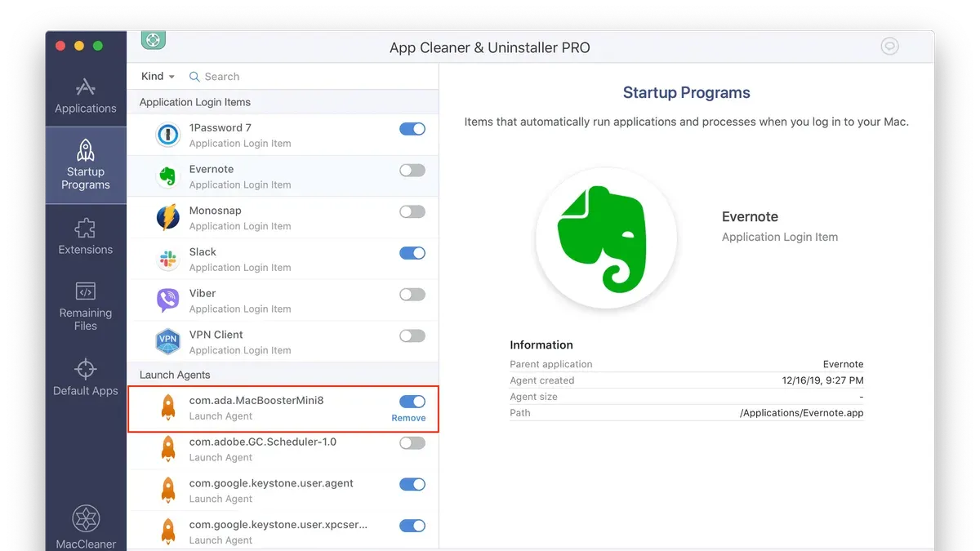
Task: Launch MacCleaner from the sidebar bottom
Action: [x=86, y=527]
